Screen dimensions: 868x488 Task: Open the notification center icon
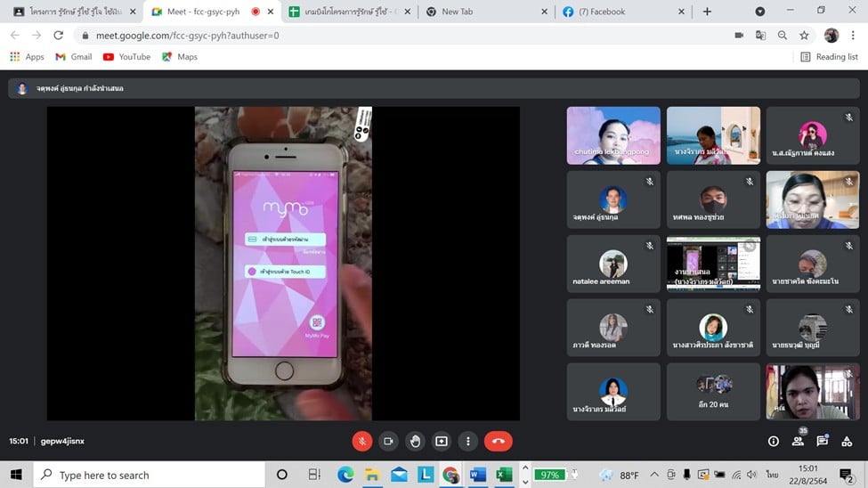[x=846, y=475]
